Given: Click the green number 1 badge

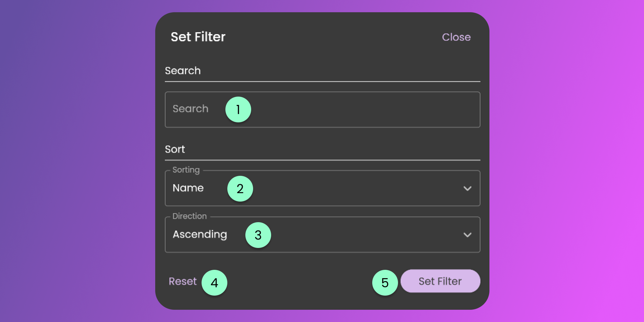Looking at the screenshot, I should [238, 109].
